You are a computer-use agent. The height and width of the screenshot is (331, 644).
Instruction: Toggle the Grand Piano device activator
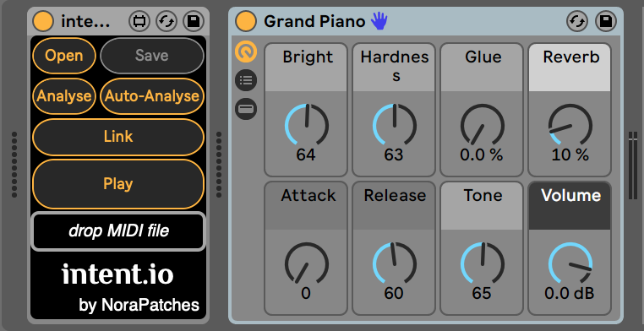click(246, 21)
